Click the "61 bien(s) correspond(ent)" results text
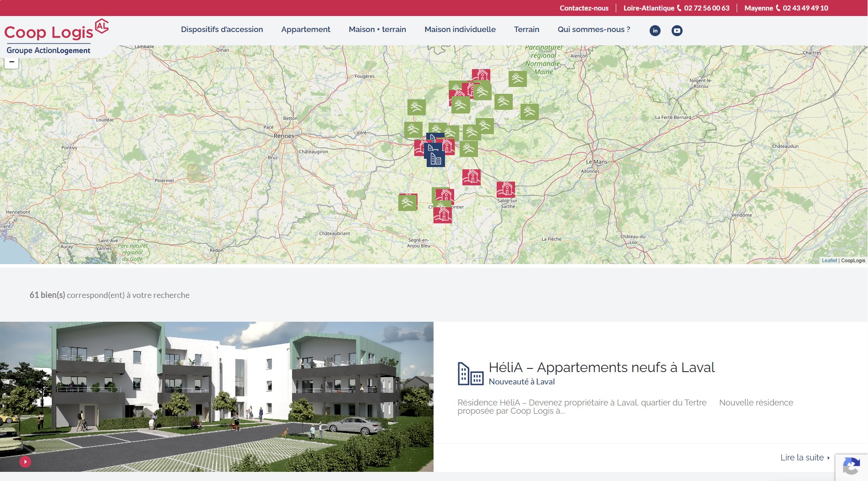 coord(109,295)
